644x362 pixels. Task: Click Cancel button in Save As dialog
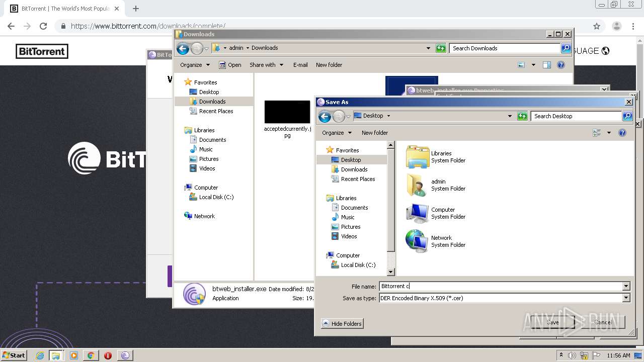coord(603,322)
